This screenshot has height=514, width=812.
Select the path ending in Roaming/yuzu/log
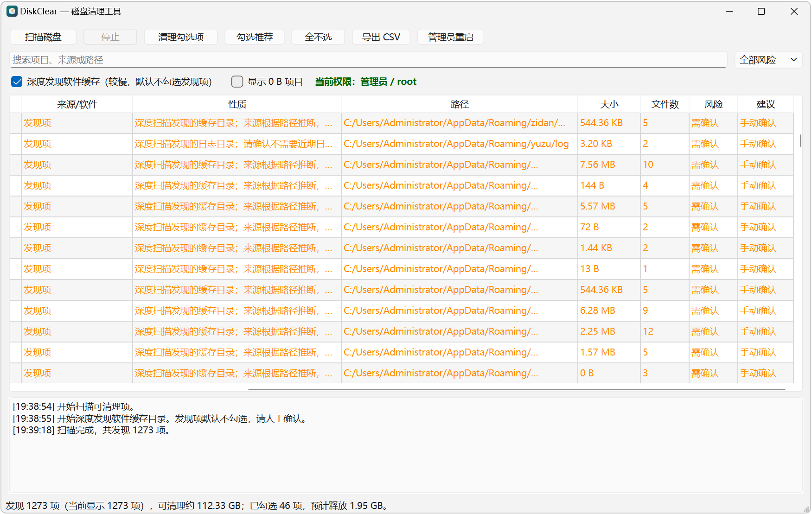(460, 144)
